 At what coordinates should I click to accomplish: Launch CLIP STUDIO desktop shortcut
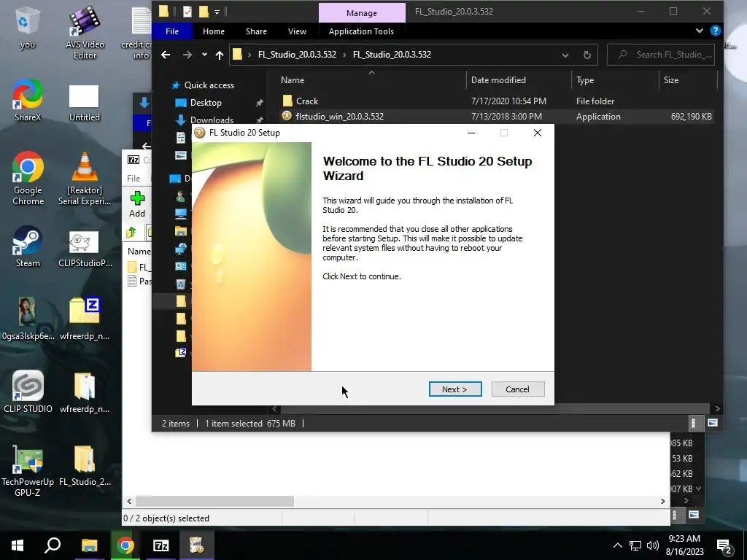point(28,392)
